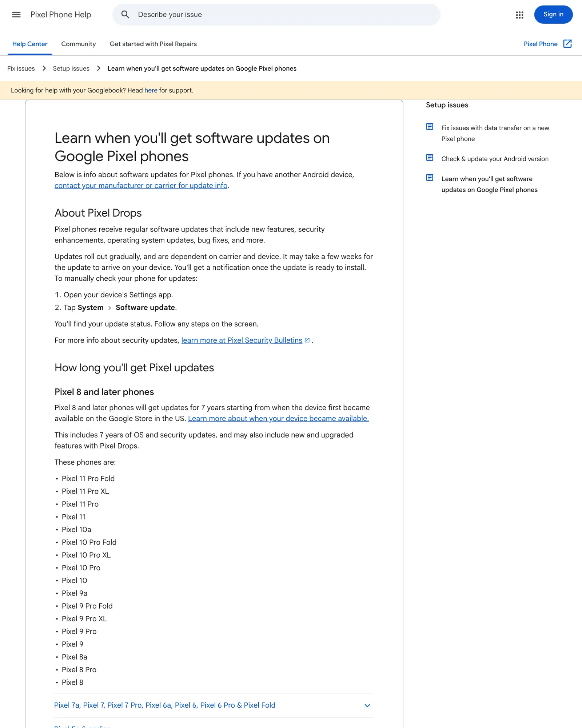Image resolution: width=582 pixels, height=728 pixels.
Task: Click the article icon beside Learn when you'll get updates
Action: [430, 178]
